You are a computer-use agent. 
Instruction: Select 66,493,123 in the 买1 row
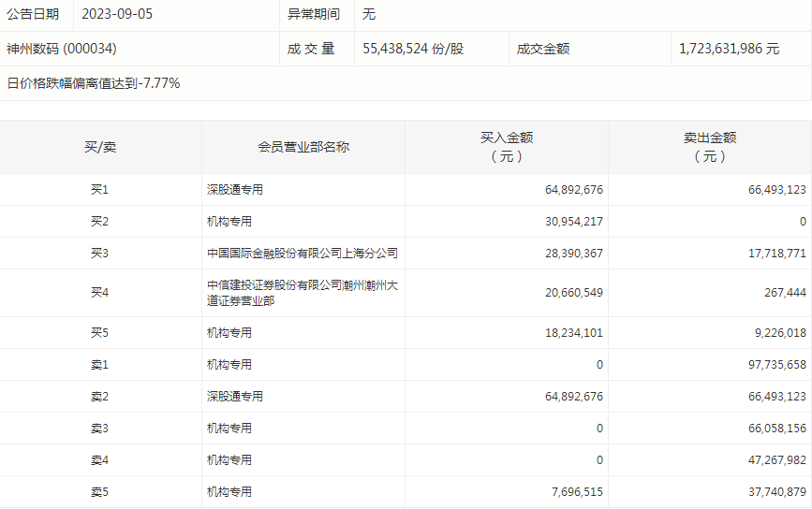tap(776, 190)
